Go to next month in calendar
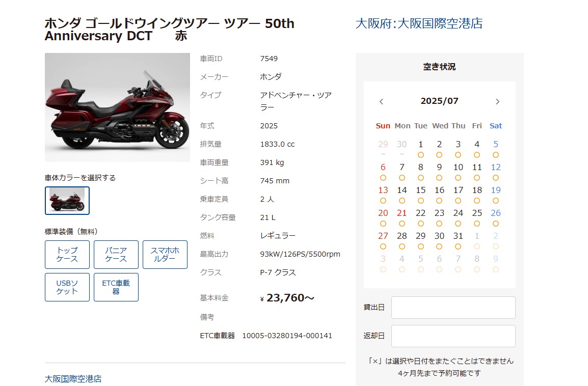 [x=498, y=101]
